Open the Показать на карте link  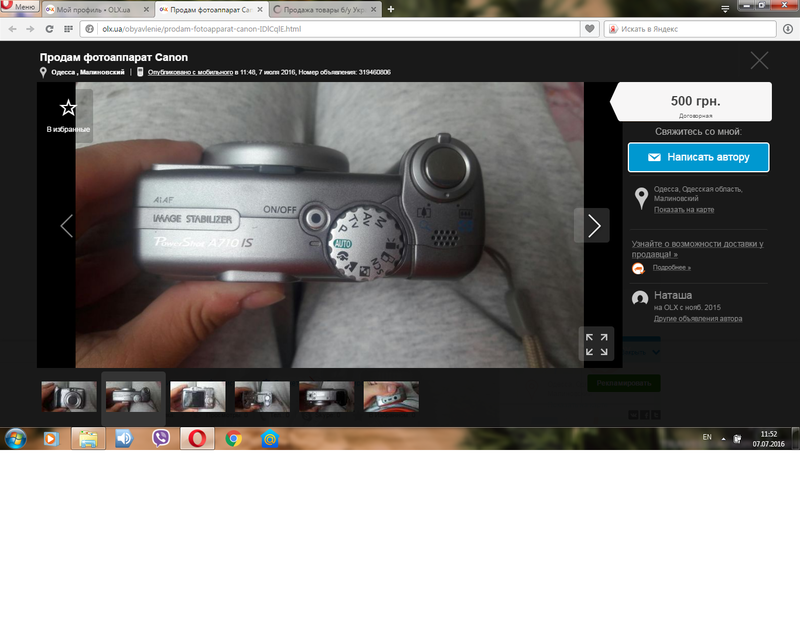tap(684, 210)
